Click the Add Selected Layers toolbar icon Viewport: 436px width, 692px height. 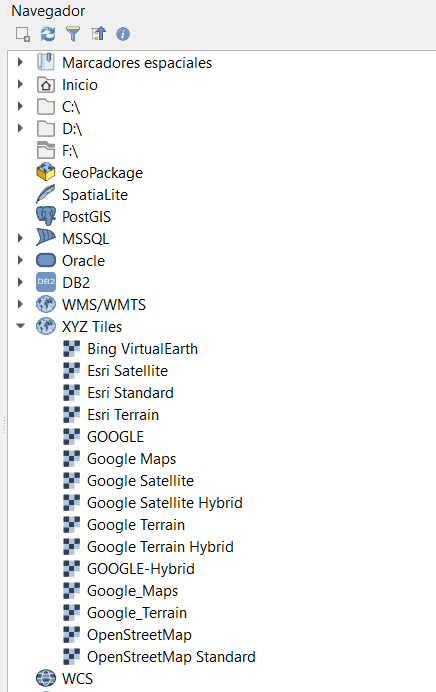click(23, 34)
